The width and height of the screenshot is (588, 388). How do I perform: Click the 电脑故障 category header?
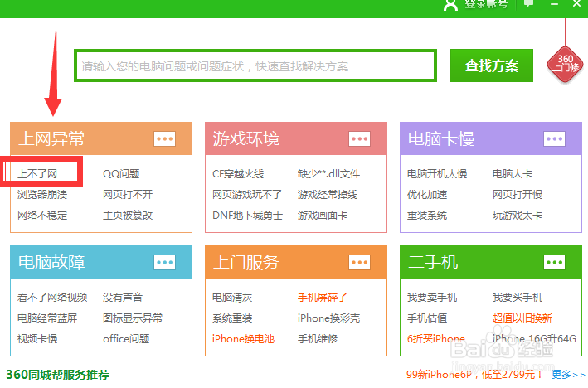(101, 262)
